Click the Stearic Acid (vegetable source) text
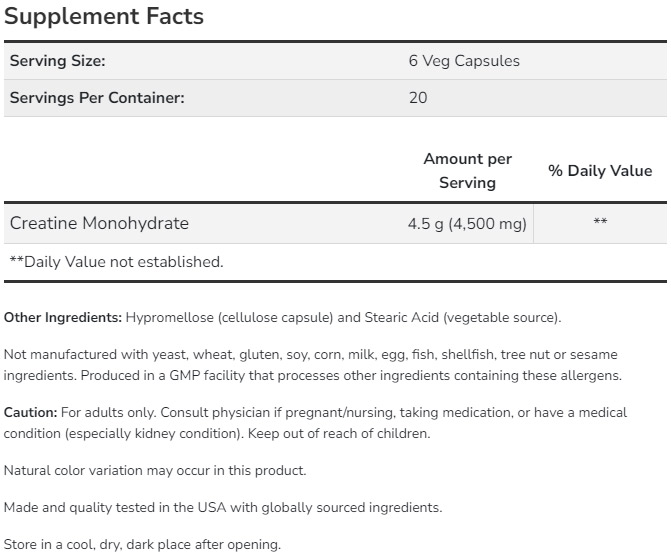This screenshot has width=671, height=556. 461,318
